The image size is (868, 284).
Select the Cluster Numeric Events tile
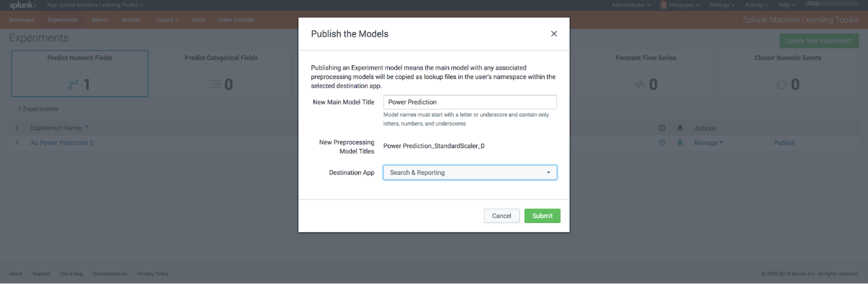tap(787, 74)
